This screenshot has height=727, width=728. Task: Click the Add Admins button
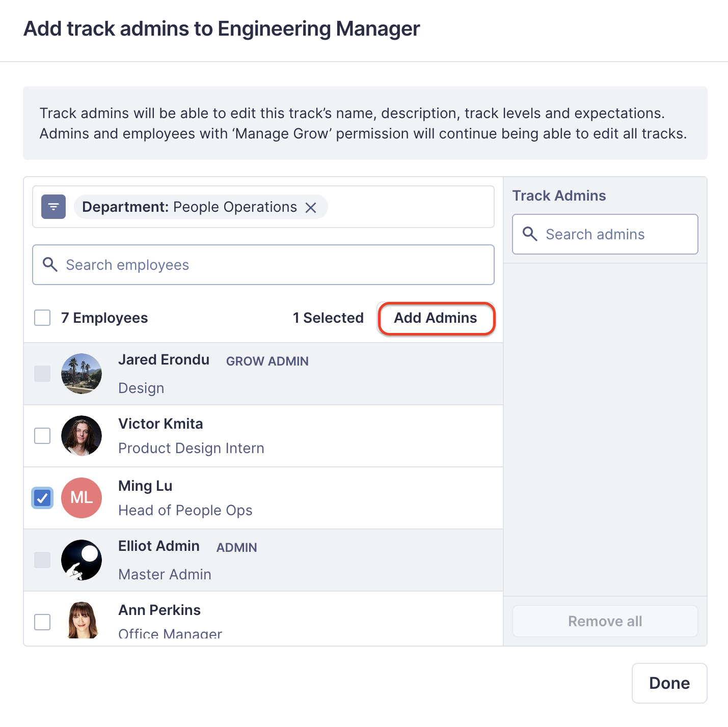pos(435,318)
